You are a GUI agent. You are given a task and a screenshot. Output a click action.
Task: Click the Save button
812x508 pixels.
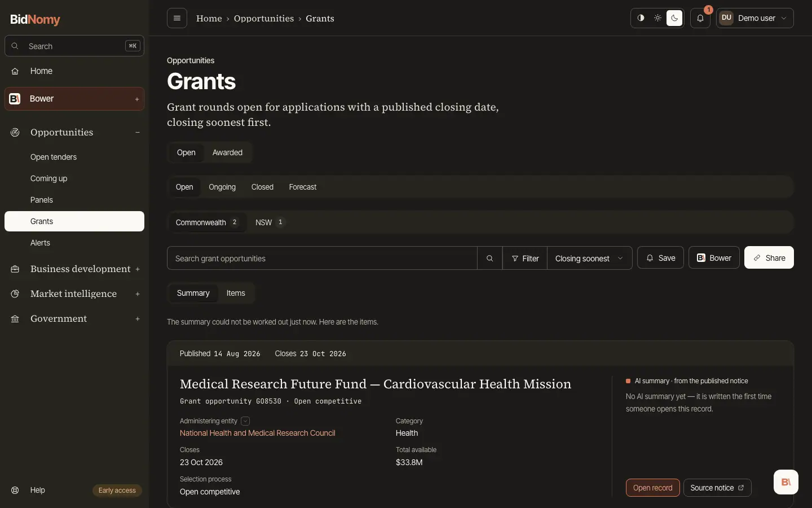point(660,257)
